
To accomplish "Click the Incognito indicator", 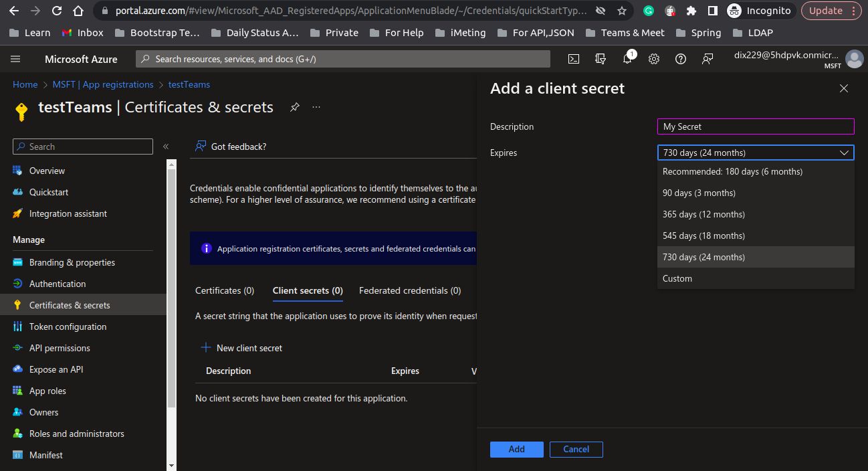I will click(760, 11).
